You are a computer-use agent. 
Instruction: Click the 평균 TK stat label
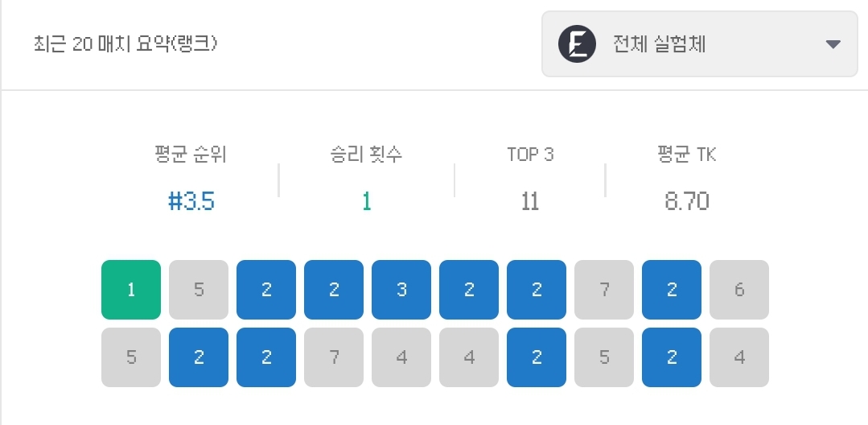[687, 155]
